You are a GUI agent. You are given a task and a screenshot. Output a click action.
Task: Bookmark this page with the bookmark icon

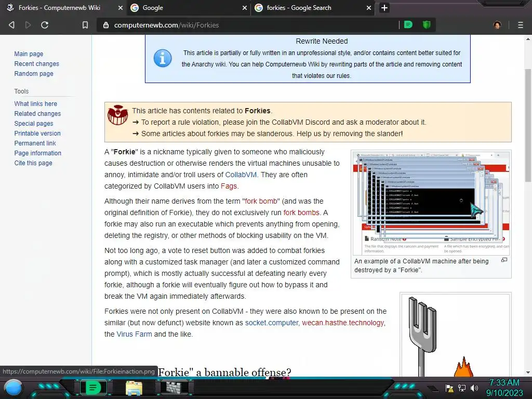click(x=85, y=25)
